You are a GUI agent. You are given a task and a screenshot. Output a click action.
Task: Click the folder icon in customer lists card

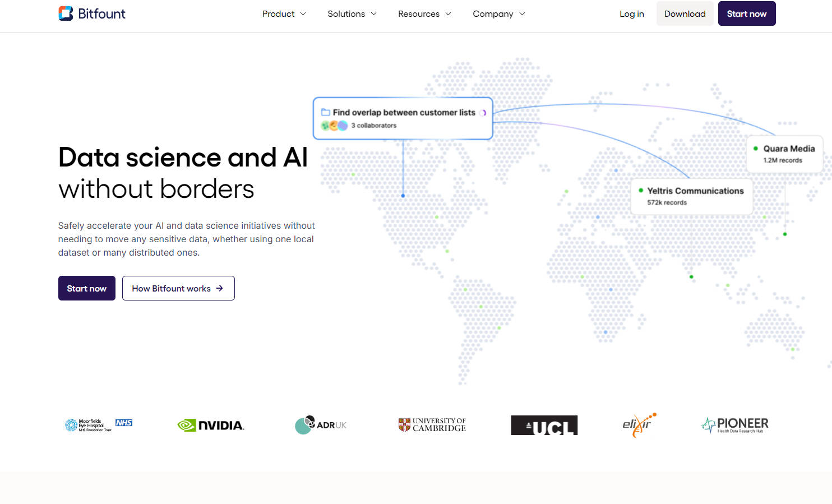[325, 112]
